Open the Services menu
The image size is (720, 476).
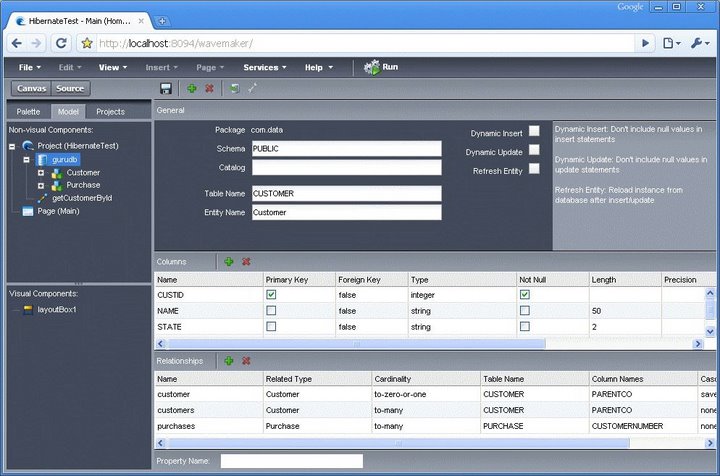pyautogui.click(x=265, y=67)
